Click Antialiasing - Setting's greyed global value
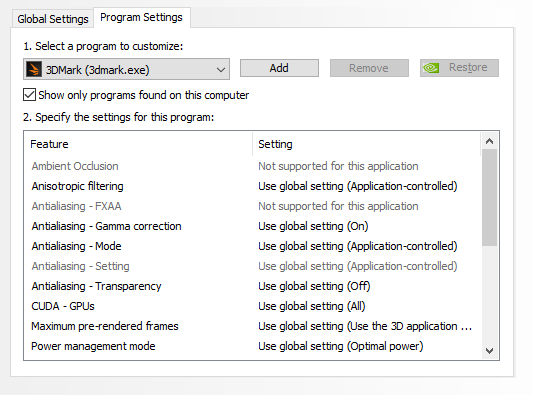The image size is (533, 395). point(358,266)
